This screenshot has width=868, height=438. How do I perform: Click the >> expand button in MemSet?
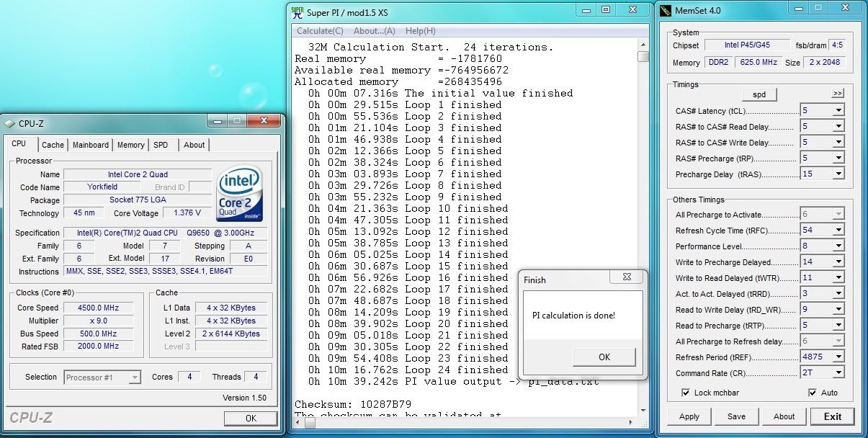tap(837, 94)
